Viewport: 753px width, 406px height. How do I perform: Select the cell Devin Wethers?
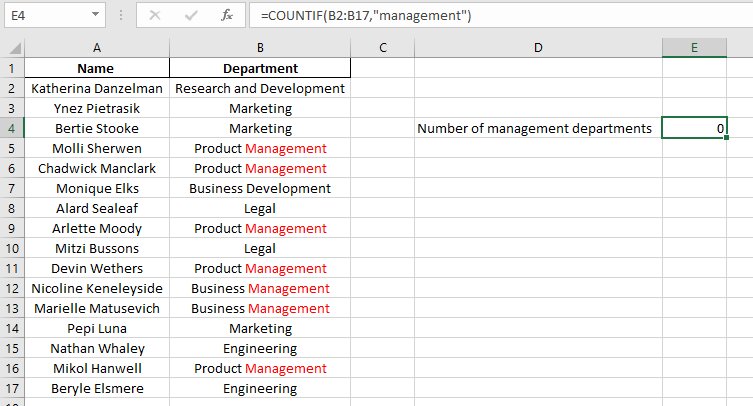pyautogui.click(x=97, y=269)
